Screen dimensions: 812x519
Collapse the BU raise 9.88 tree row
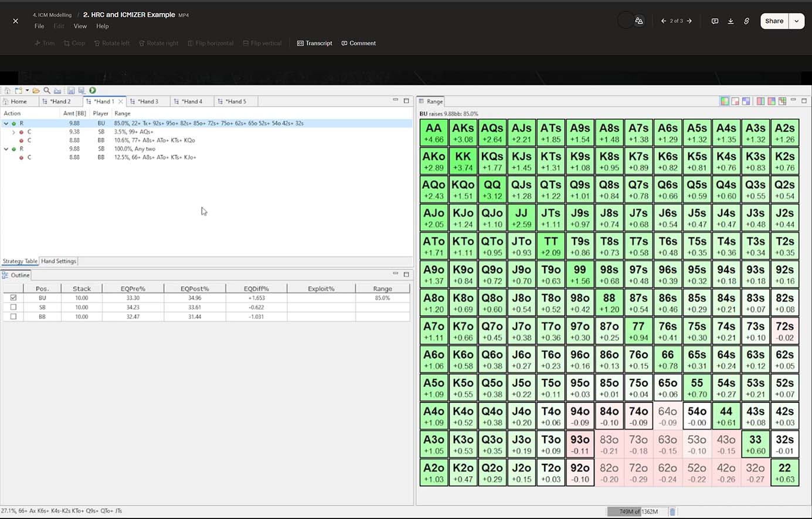coord(6,124)
